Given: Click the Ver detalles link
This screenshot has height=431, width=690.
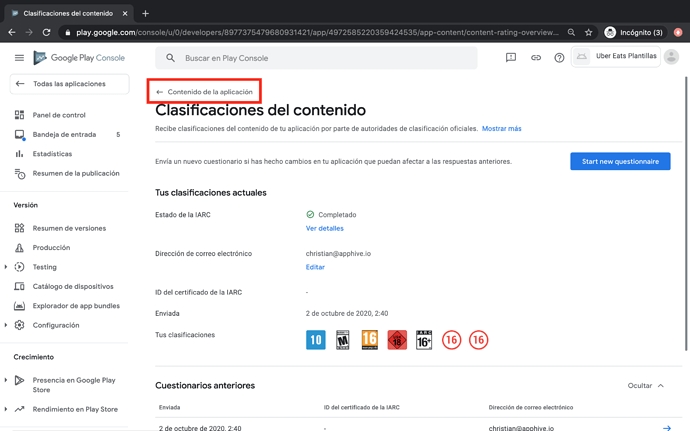Looking at the screenshot, I should click(324, 228).
